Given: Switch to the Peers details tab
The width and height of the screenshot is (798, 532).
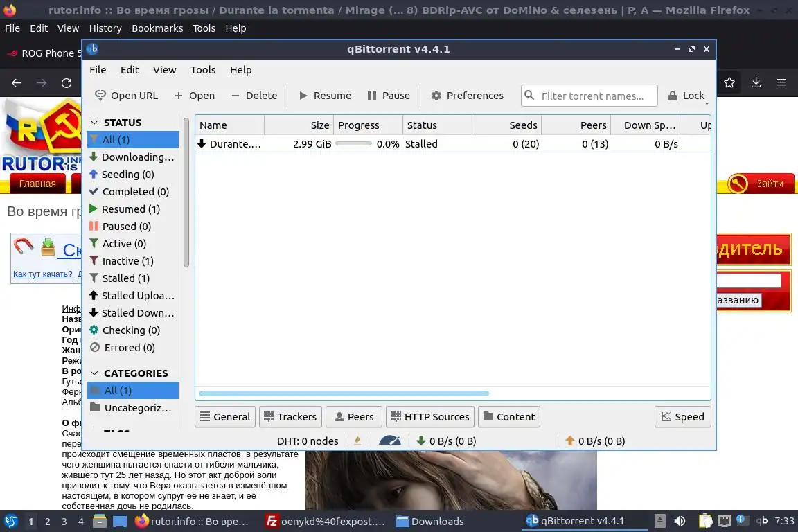Looking at the screenshot, I should 354,417.
